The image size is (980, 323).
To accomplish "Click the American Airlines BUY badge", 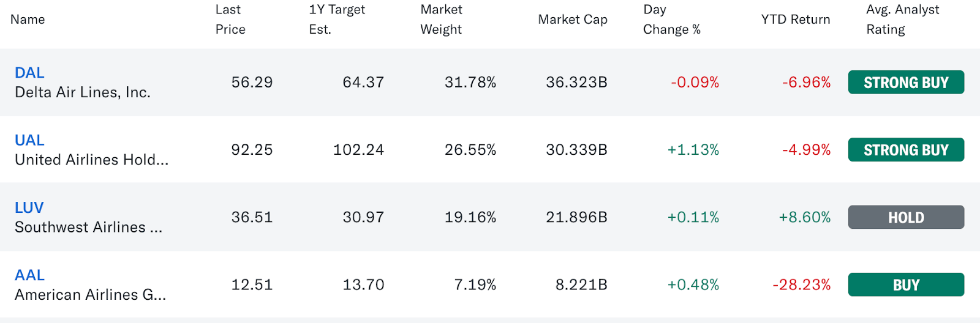I will pyautogui.click(x=906, y=285).
